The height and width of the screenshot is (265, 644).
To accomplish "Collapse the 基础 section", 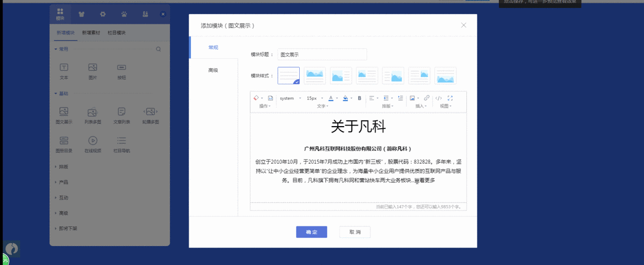I will click(61, 94).
